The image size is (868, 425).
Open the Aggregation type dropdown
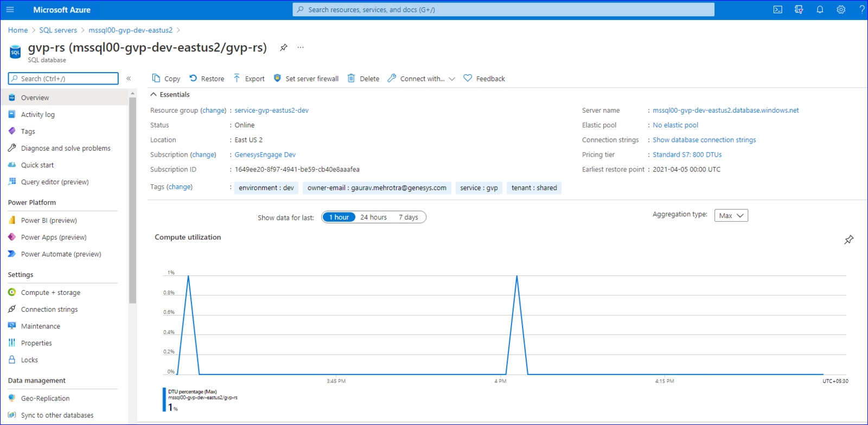[731, 216]
